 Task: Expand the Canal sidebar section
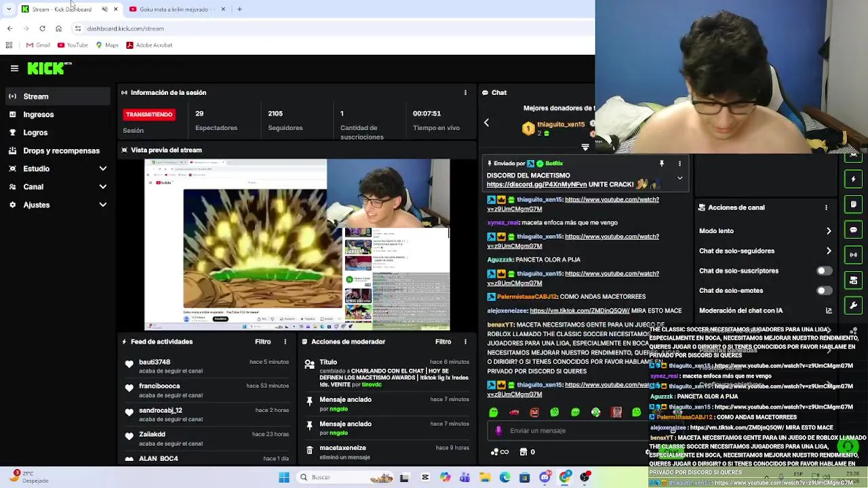[x=103, y=186]
